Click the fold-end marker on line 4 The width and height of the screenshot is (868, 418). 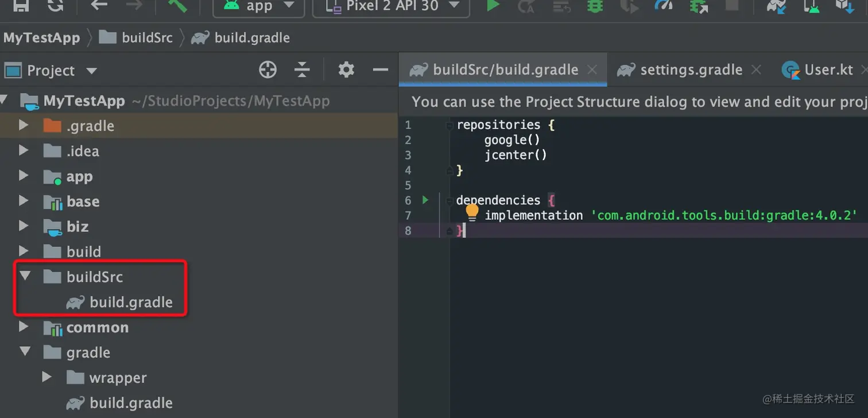coord(450,170)
